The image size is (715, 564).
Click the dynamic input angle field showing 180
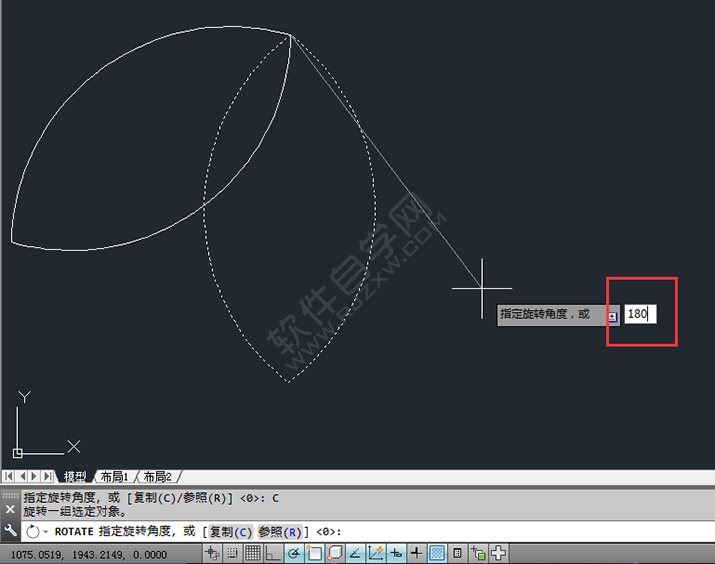click(640, 314)
